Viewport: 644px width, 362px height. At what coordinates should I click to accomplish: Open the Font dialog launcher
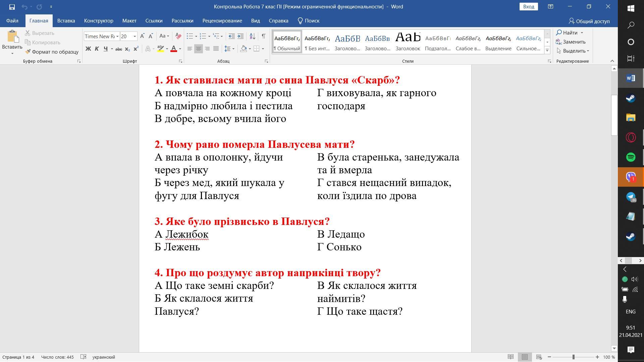point(180,61)
